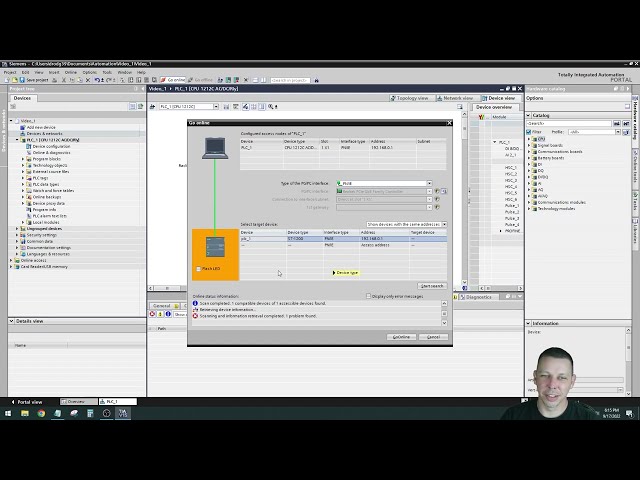Click the Add new device icon in project tree

coord(23,127)
